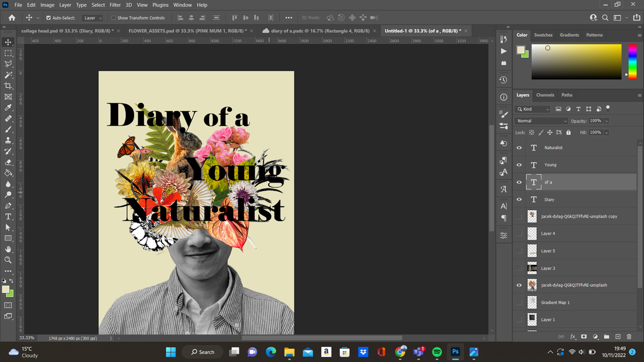644x362 pixels.
Task: Add a layer mask
Action: pos(584,336)
